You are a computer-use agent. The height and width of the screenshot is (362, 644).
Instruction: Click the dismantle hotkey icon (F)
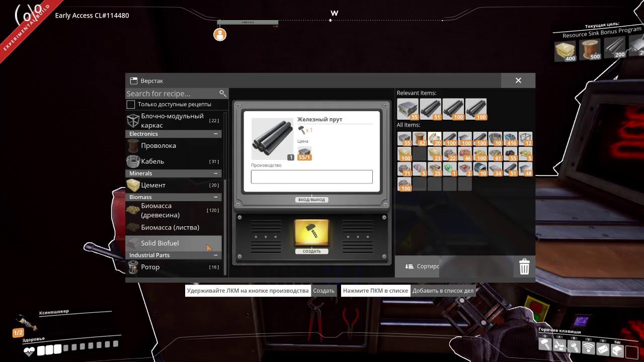pyautogui.click(x=559, y=345)
